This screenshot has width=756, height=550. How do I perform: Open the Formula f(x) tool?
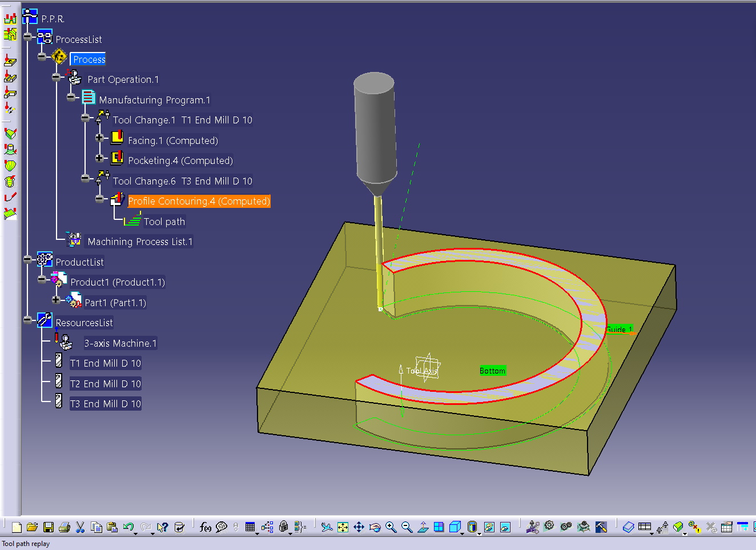206,527
